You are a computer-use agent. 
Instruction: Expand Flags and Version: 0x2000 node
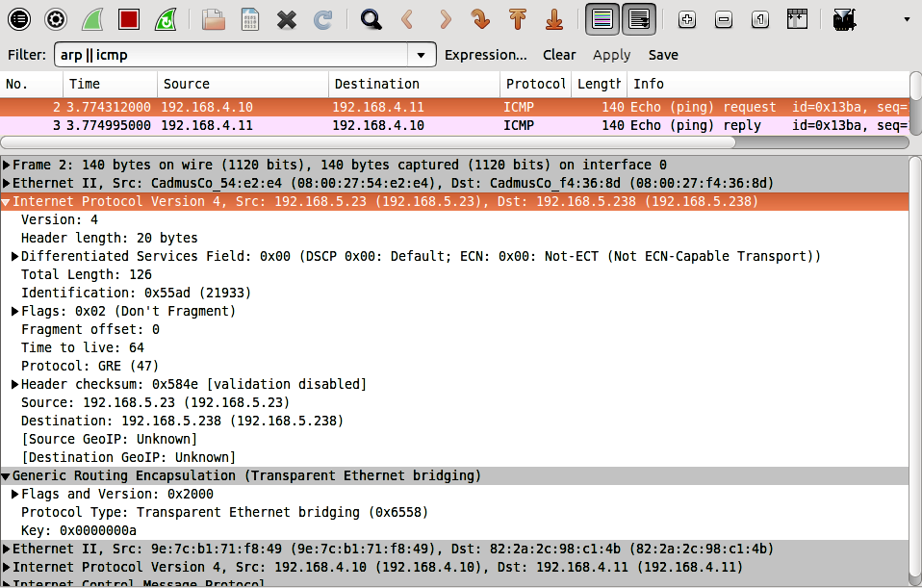coord(15,494)
